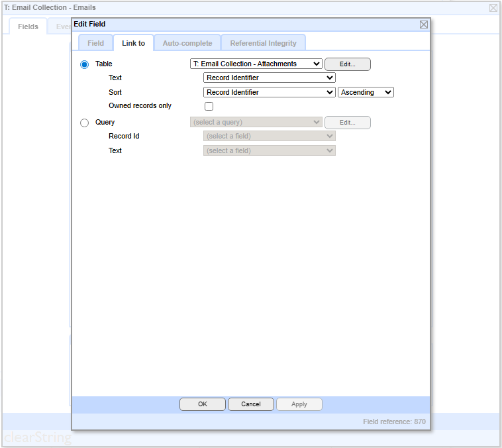
Task: Open the Text field dropdown under Table
Action: coord(269,78)
